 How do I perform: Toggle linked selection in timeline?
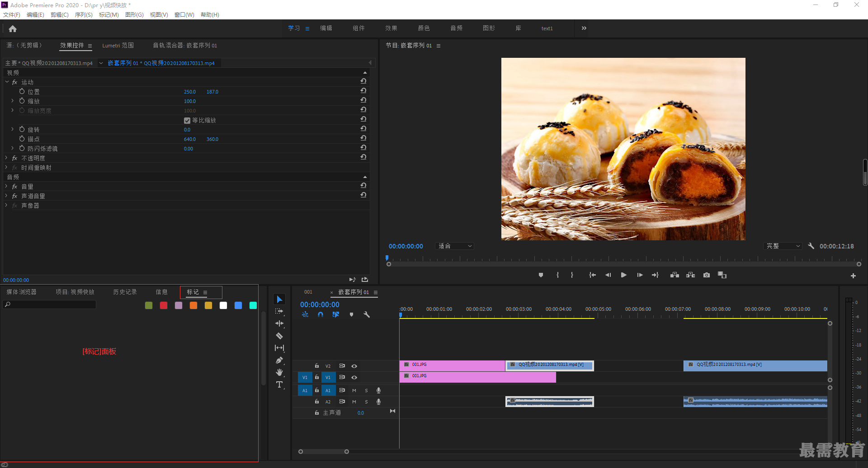pyautogui.click(x=336, y=314)
